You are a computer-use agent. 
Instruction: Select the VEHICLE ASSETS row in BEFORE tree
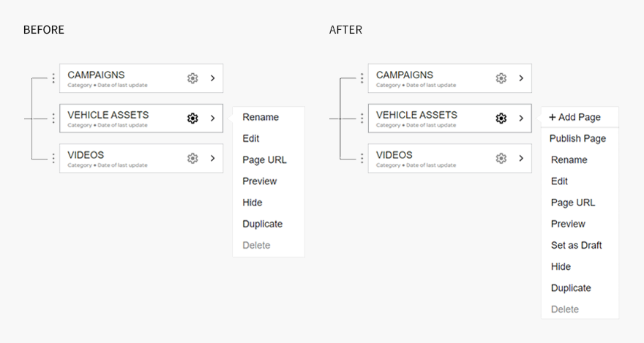click(141, 118)
